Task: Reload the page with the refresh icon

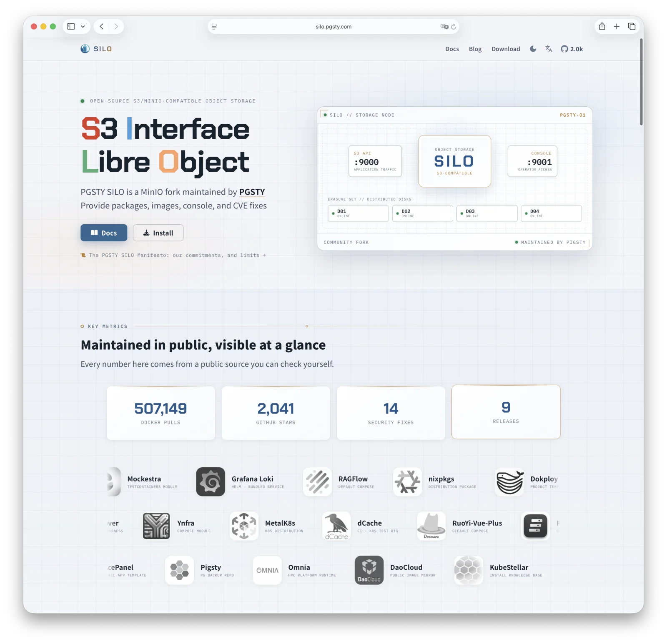Action: [x=454, y=26]
